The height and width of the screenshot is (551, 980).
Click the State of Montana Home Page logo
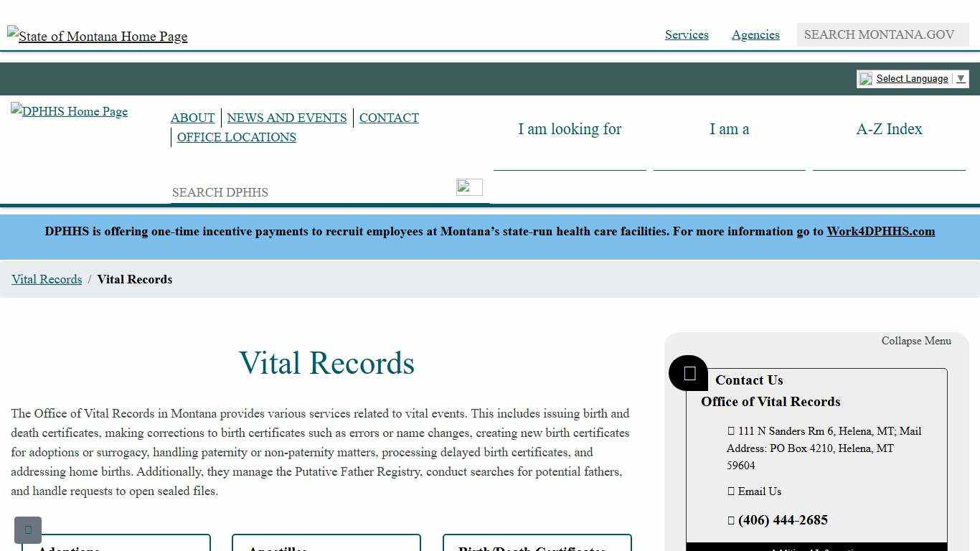click(x=97, y=36)
